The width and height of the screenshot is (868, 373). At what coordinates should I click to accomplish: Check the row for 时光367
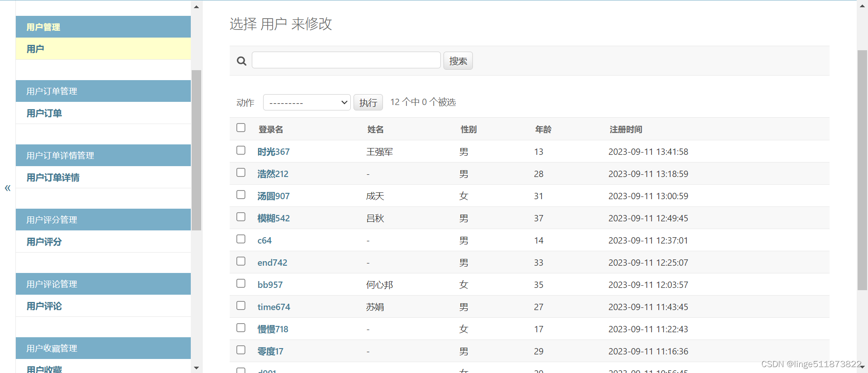click(241, 150)
